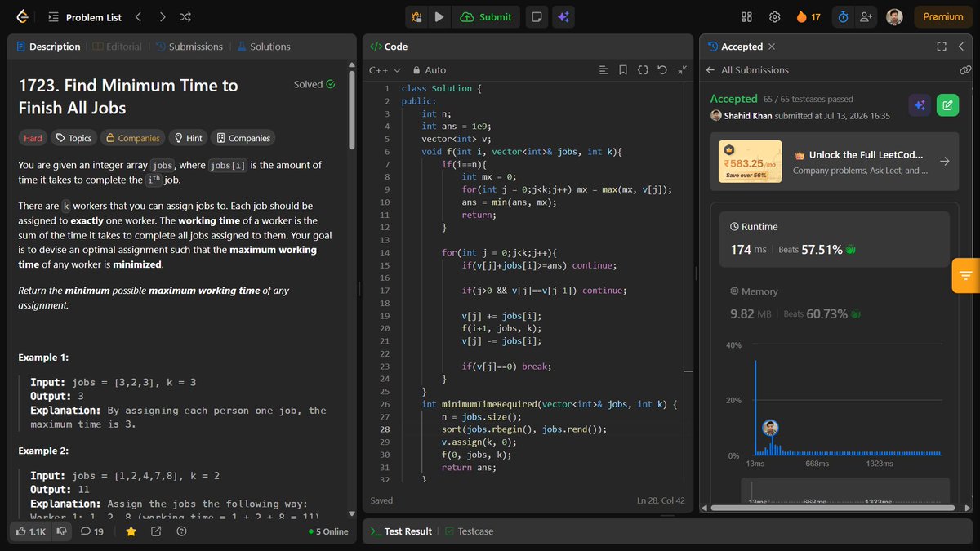This screenshot has width=980, height=551.
Task: Open the orange side feedback tab
Action: [965, 275]
